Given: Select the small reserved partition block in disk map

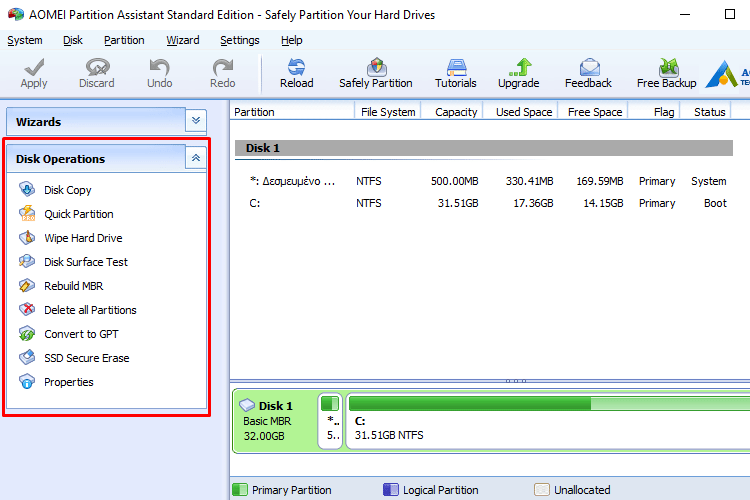Looking at the screenshot, I should coord(330,421).
